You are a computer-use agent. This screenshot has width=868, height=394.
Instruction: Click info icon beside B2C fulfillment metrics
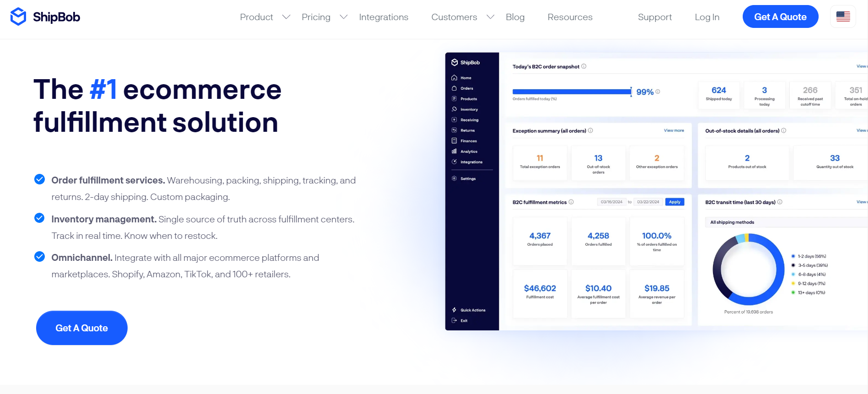[571, 202]
